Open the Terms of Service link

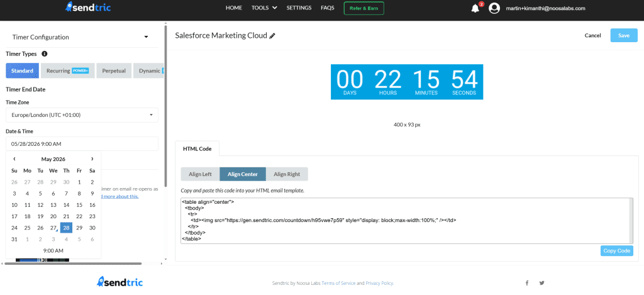tap(338, 283)
